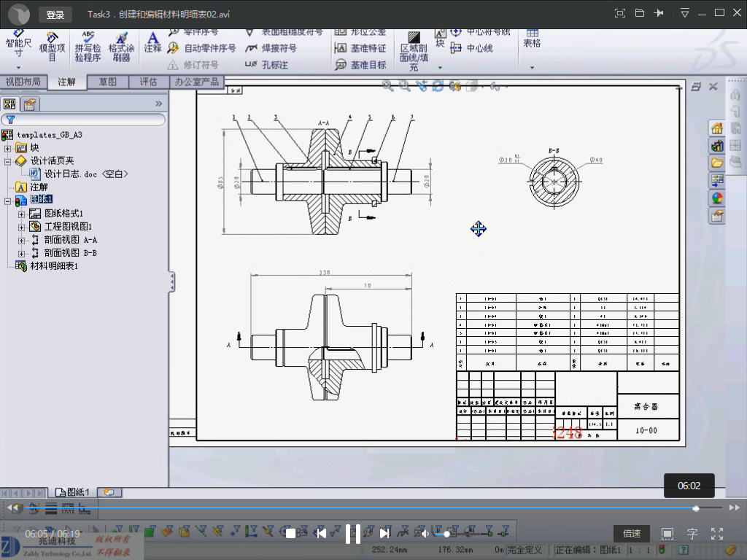Select 材料明细表1 in the tree

coord(54,265)
